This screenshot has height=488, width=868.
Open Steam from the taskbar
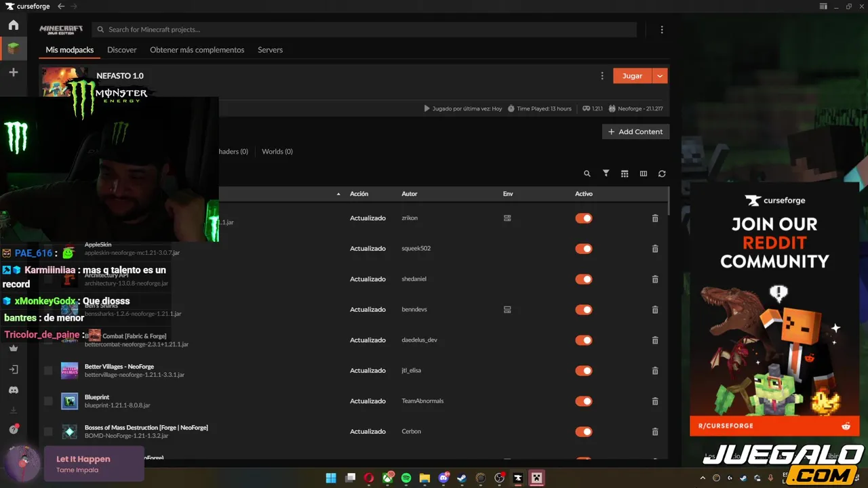click(x=462, y=478)
